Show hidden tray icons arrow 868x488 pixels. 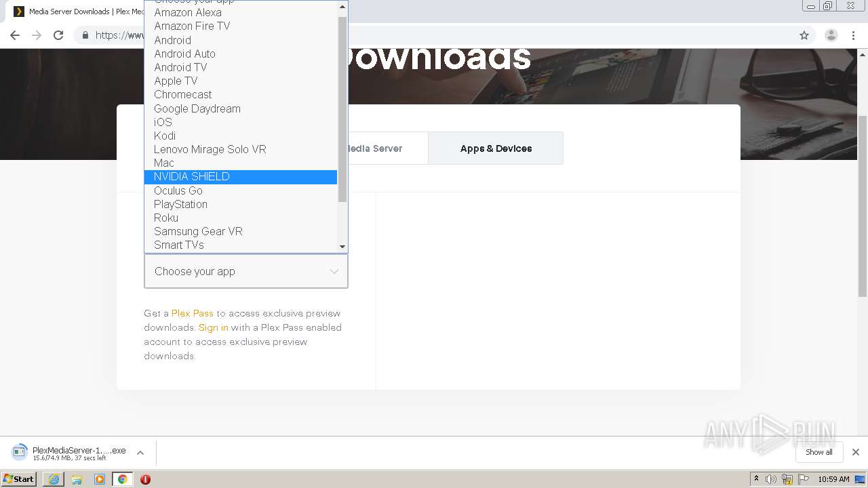[x=756, y=479]
